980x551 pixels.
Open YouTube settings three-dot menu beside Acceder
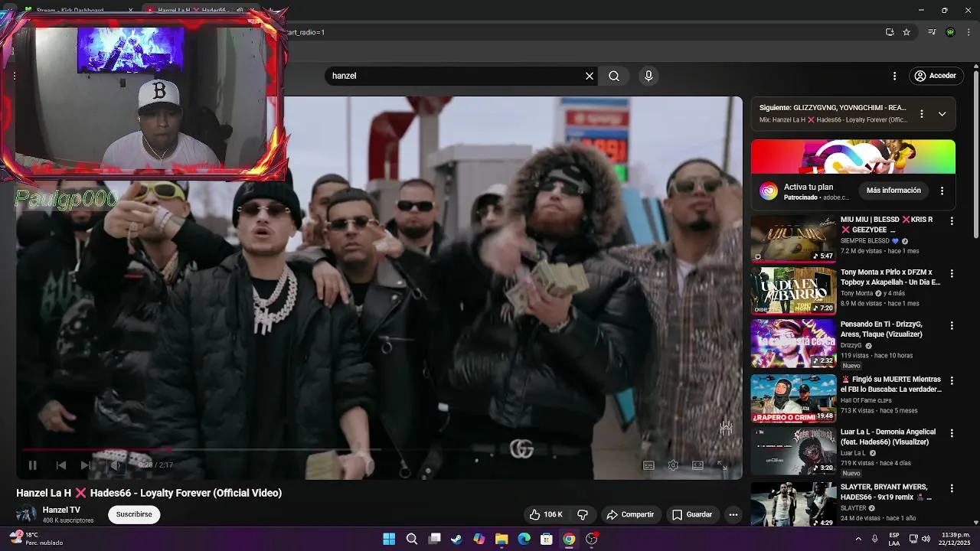coord(894,76)
